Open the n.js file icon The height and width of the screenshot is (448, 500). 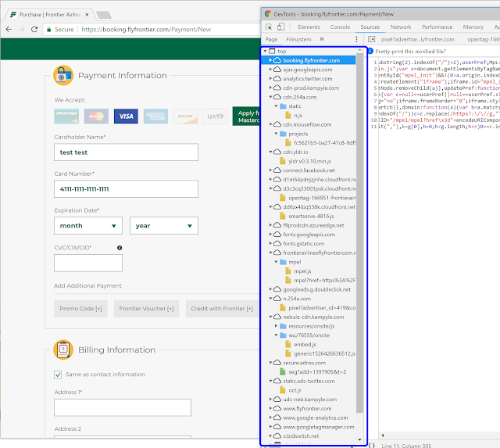click(288, 115)
